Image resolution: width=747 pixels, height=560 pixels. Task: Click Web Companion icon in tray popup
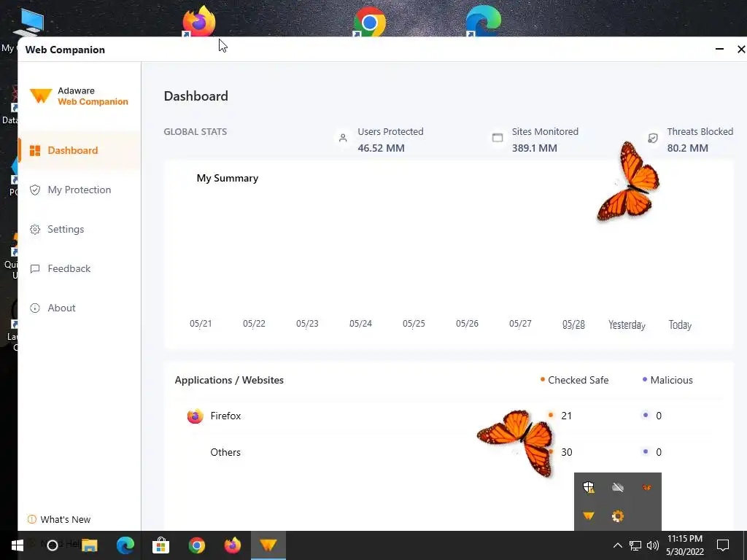coord(589,516)
